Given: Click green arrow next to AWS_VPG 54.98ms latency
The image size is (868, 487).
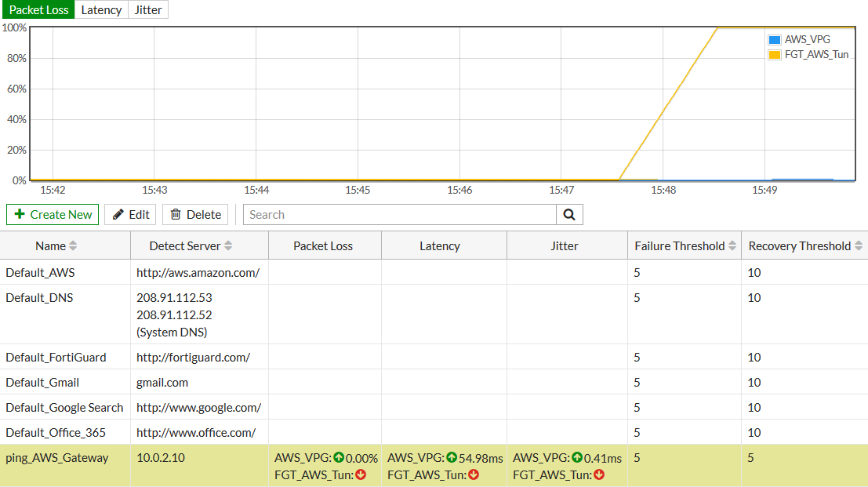Looking at the screenshot, I should tap(450, 457).
